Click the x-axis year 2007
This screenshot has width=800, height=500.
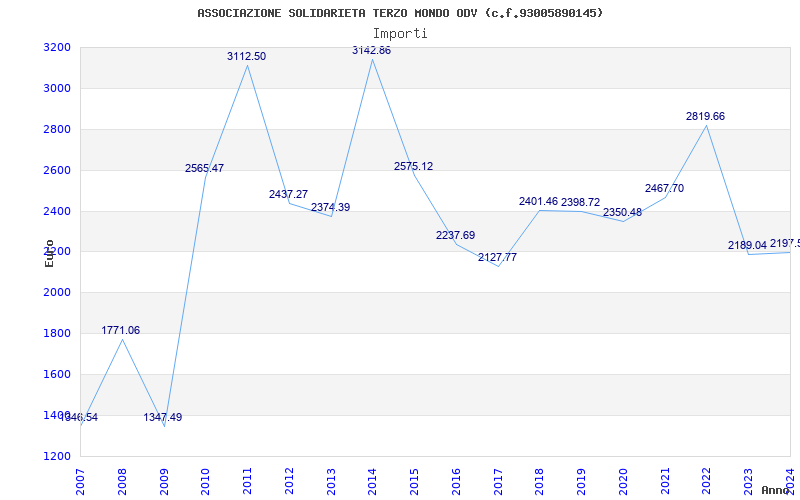[x=80, y=482]
